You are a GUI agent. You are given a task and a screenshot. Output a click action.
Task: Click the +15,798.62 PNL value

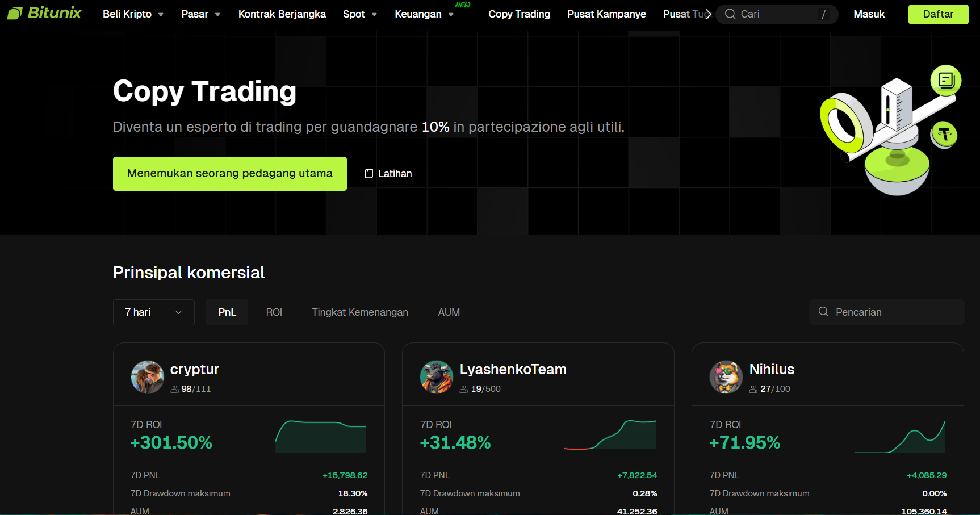(345, 475)
